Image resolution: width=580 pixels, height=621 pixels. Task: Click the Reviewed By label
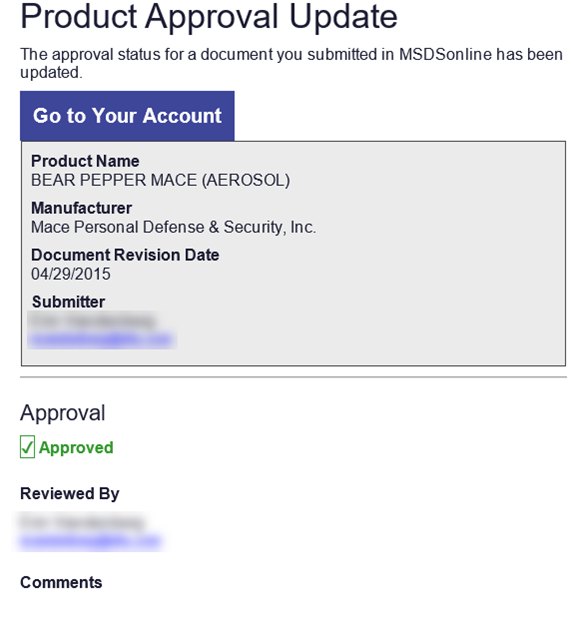pos(70,494)
